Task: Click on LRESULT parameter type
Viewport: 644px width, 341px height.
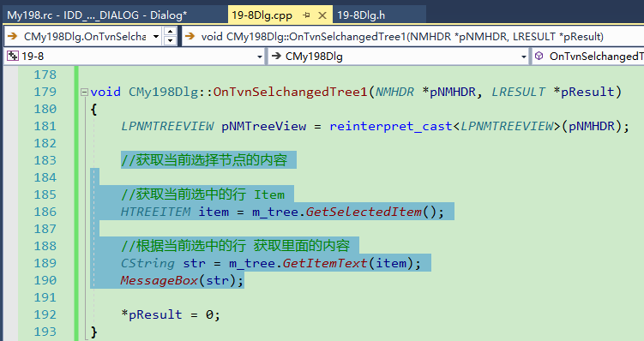Action: click(x=519, y=92)
